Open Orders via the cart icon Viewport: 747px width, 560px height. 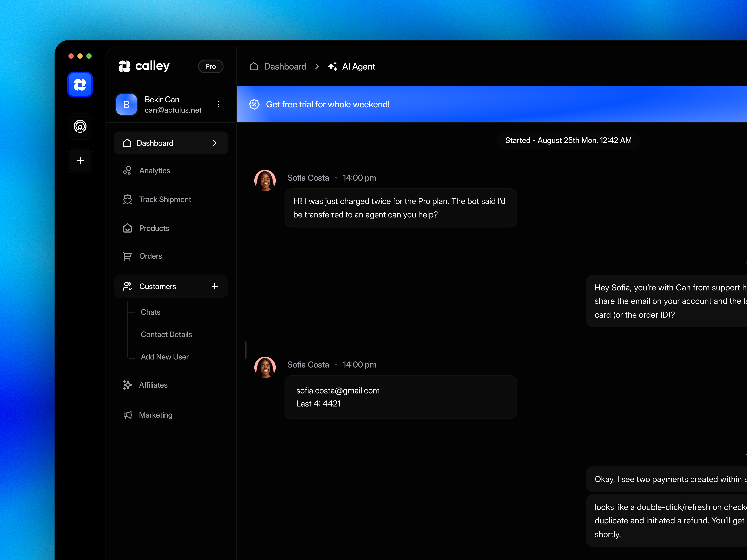coord(128,256)
